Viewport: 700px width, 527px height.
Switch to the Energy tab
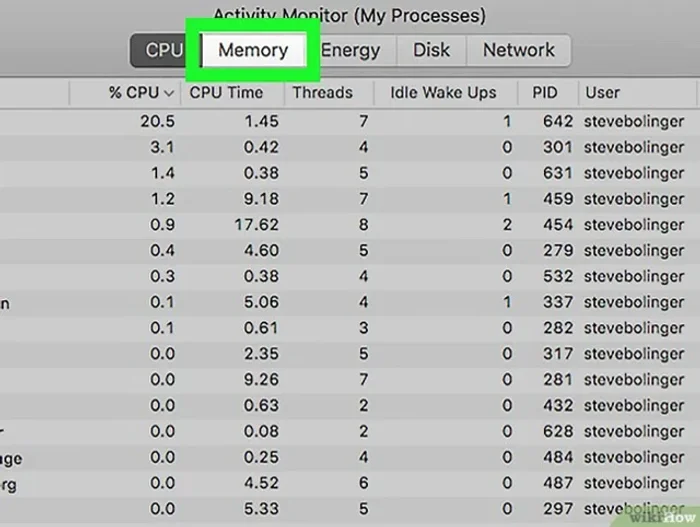coord(351,50)
